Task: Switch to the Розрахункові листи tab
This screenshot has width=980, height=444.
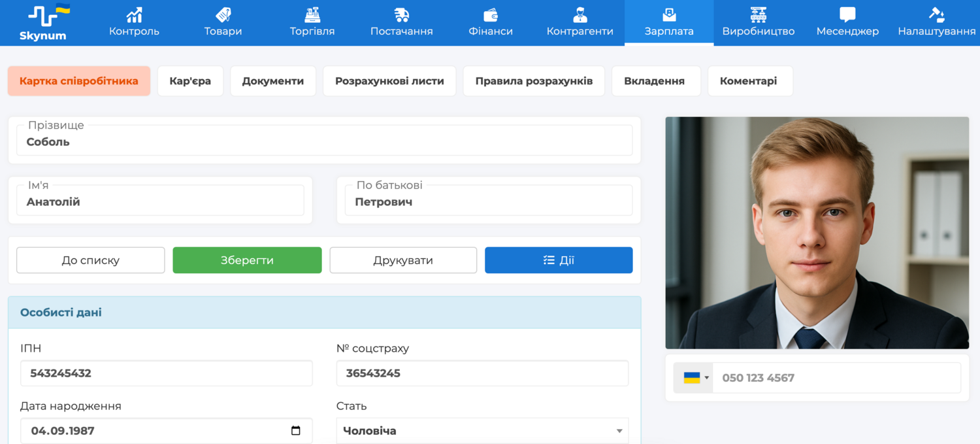Action: click(x=389, y=81)
